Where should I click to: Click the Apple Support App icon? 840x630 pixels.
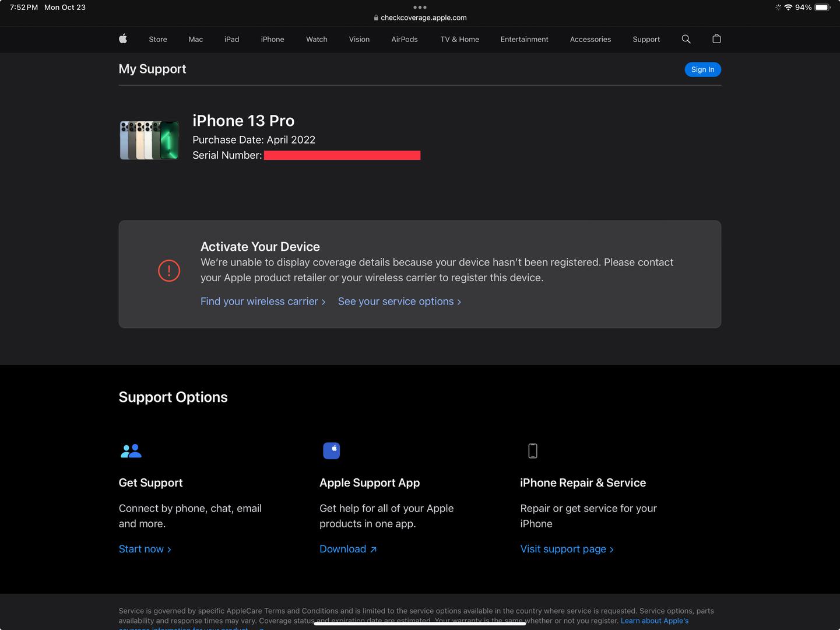coord(332,451)
